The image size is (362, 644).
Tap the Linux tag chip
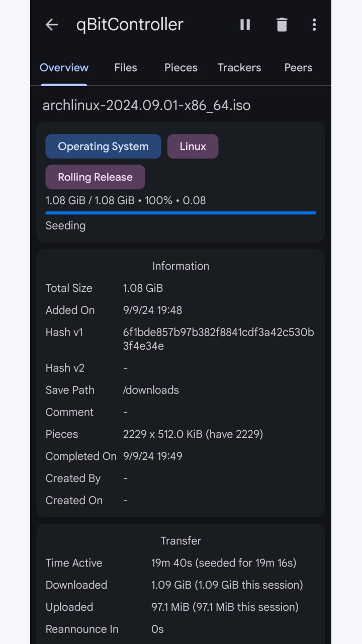click(193, 146)
